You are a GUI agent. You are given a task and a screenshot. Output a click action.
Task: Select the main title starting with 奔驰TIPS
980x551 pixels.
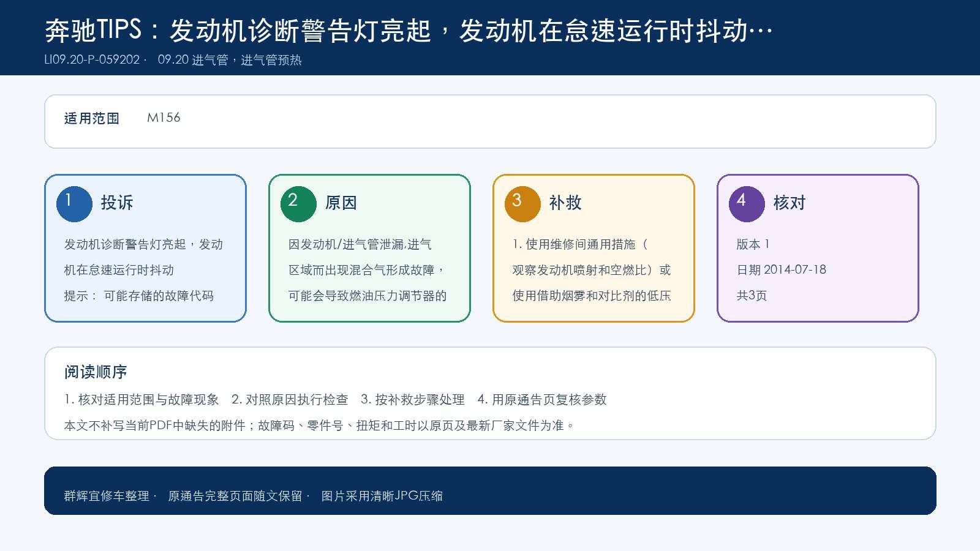pos(409,30)
